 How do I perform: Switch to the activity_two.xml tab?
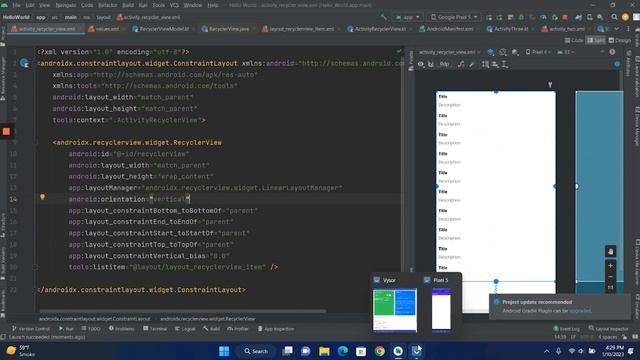click(564, 29)
